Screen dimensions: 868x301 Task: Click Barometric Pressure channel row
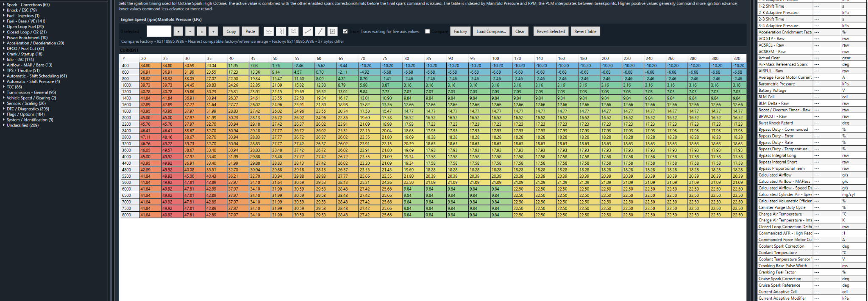pos(811,84)
